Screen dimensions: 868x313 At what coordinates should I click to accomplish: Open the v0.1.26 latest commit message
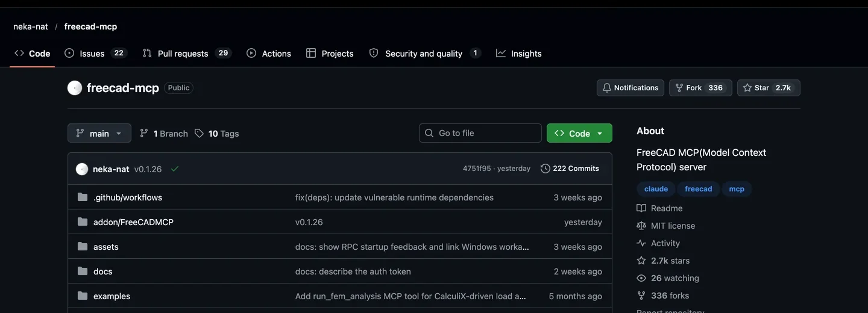pos(148,169)
